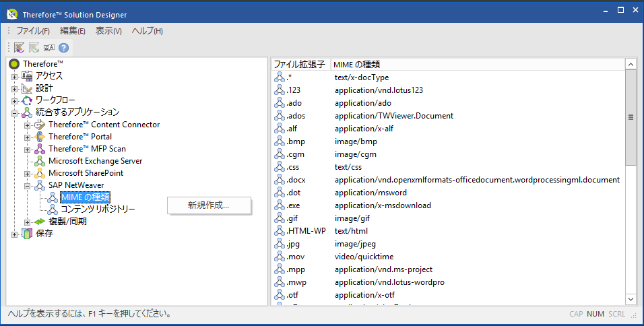Collapse the 統合するアプリケーション node
This screenshot has width=644, height=326.
coord(14,113)
